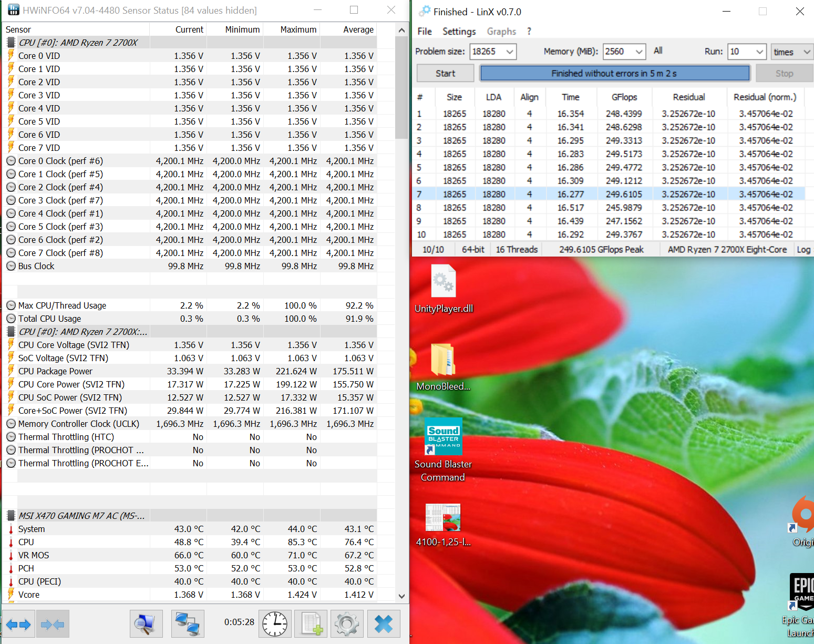Click 16 Threads in LinX status bar
Viewport: 814px width, 644px height.
point(517,249)
